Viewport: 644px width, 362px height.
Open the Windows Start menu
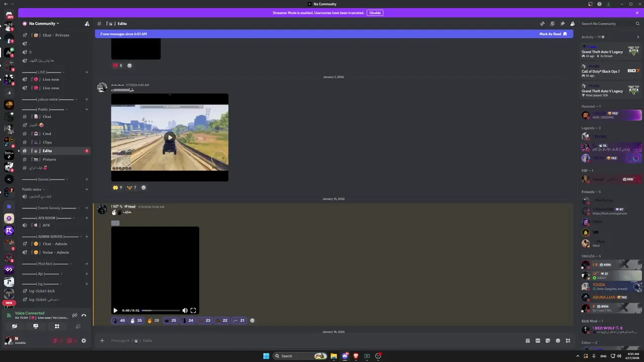coord(266,356)
